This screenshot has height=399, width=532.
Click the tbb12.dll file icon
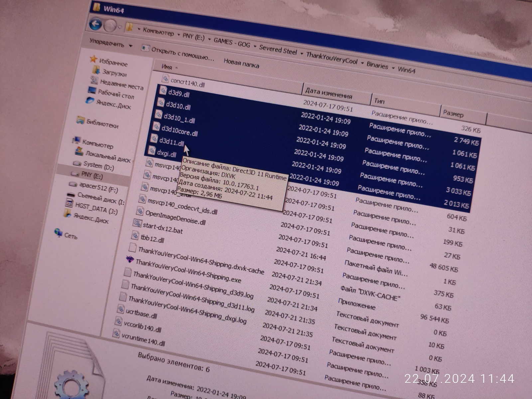[x=135, y=235]
